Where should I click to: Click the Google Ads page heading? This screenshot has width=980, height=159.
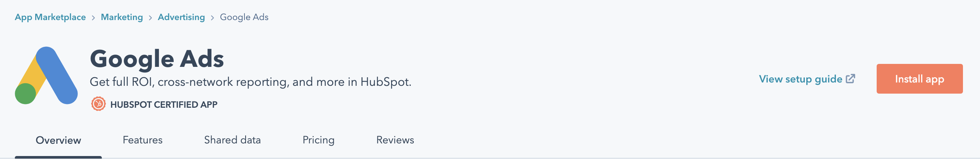157,59
